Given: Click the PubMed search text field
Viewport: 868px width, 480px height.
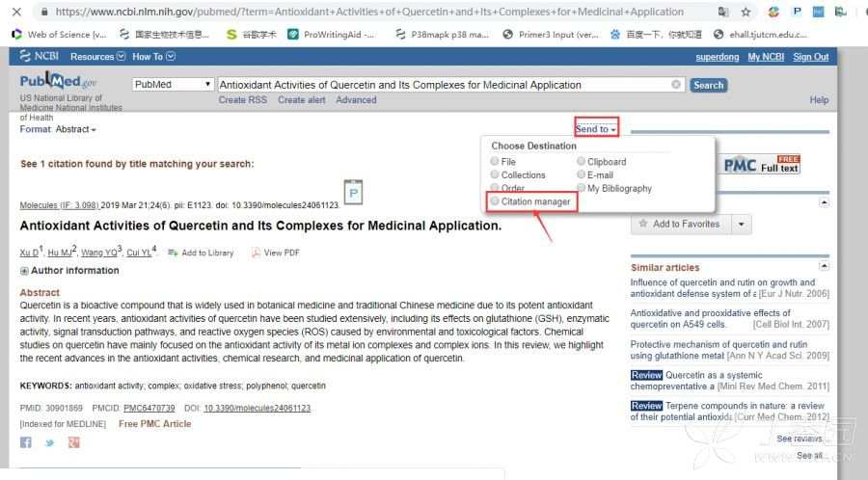Looking at the screenshot, I should coord(444,85).
